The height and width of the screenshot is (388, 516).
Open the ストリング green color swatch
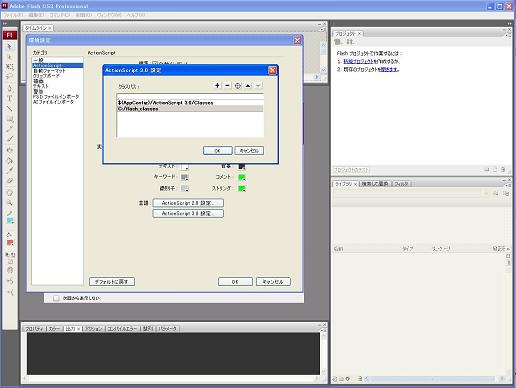[x=242, y=188]
